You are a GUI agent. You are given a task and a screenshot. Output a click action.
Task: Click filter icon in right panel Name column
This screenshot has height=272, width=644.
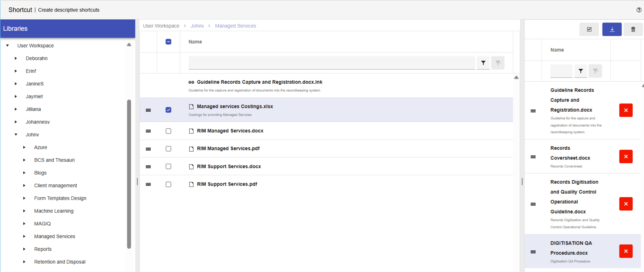(580, 71)
